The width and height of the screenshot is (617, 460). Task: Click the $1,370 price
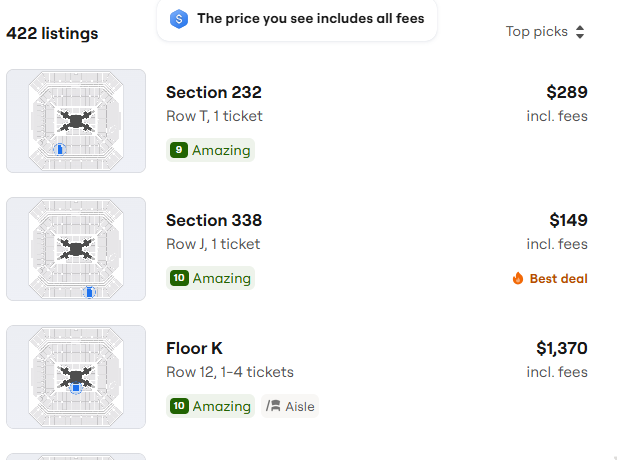pos(561,348)
